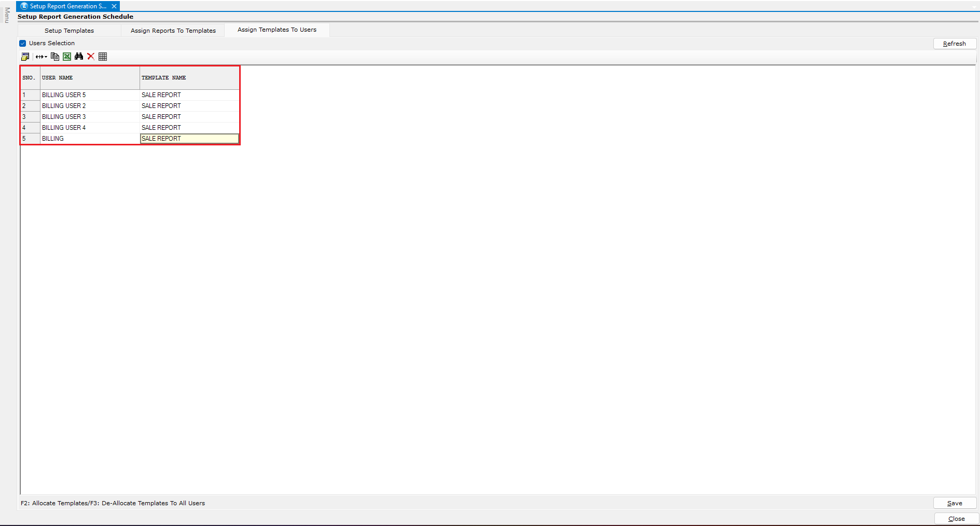Screen dimensions: 980x526
Task: Select the BILLING USER 3 row cell
Action: (x=64, y=117)
